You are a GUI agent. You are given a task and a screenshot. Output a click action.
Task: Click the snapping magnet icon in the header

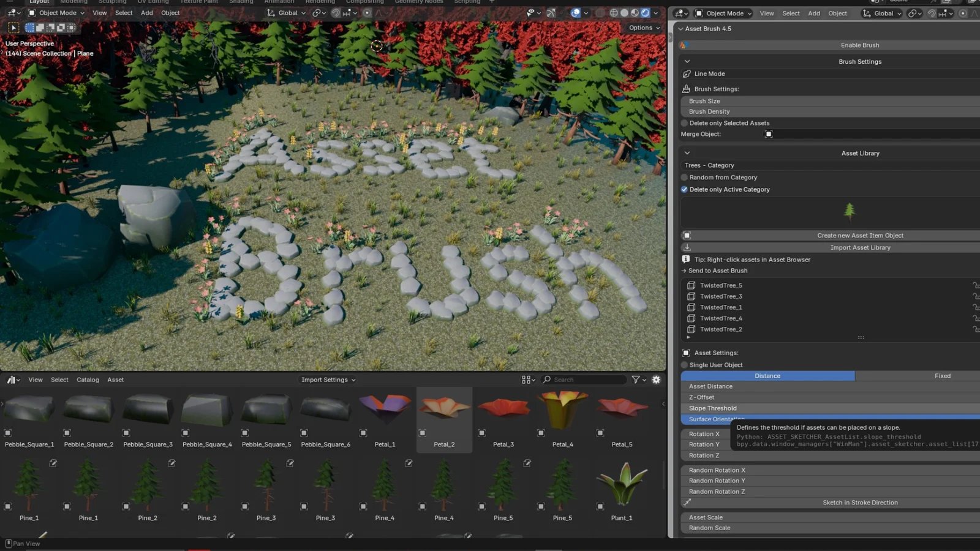point(335,13)
